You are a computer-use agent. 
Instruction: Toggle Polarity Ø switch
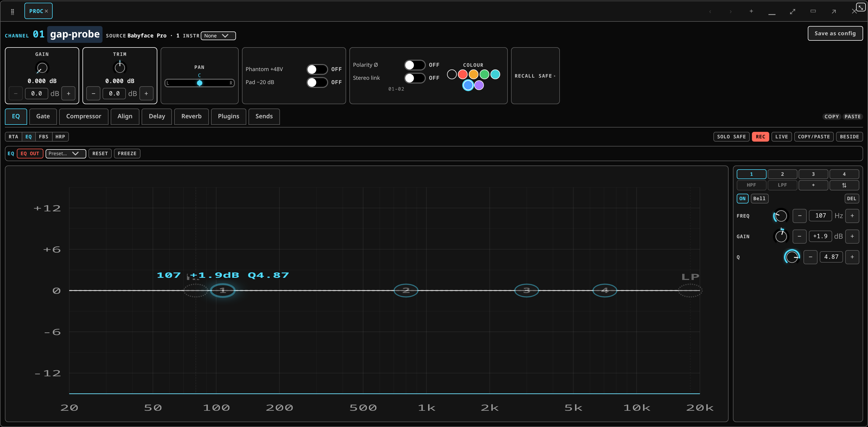(x=414, y=65)
